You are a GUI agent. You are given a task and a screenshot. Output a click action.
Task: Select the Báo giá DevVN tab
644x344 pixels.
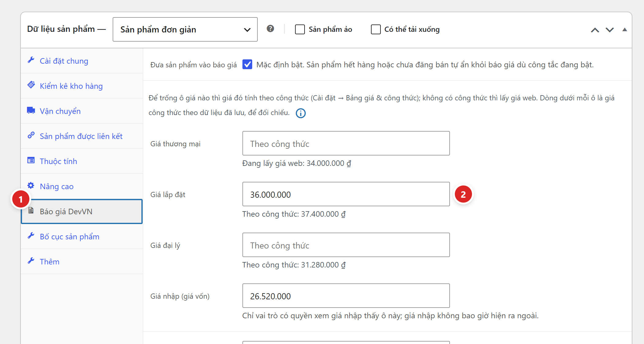(x=82, y=211)
